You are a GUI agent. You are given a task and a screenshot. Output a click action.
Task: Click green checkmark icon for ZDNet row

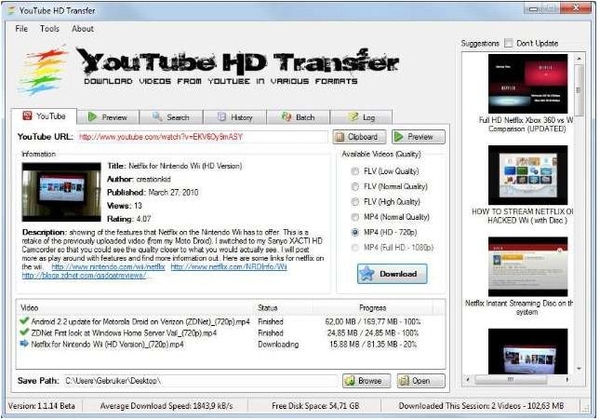pyautogui.click(x=24, y=332)
